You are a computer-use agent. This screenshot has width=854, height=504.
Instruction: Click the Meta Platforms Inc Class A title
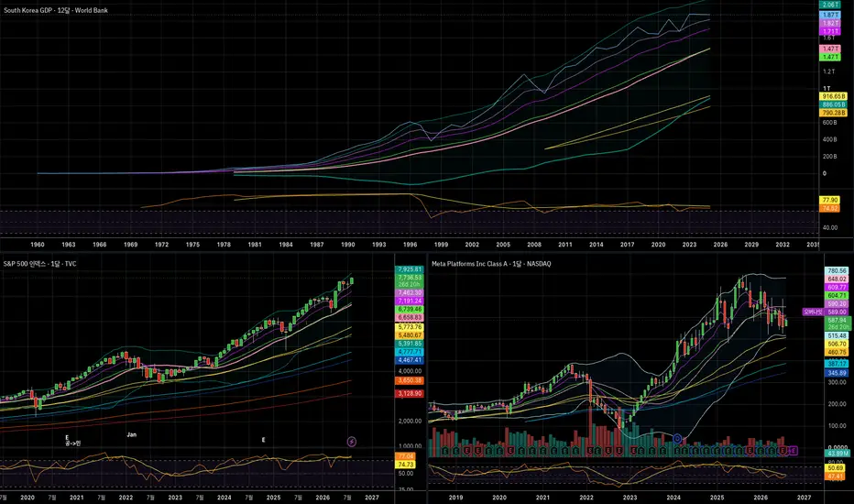(491, 264)
